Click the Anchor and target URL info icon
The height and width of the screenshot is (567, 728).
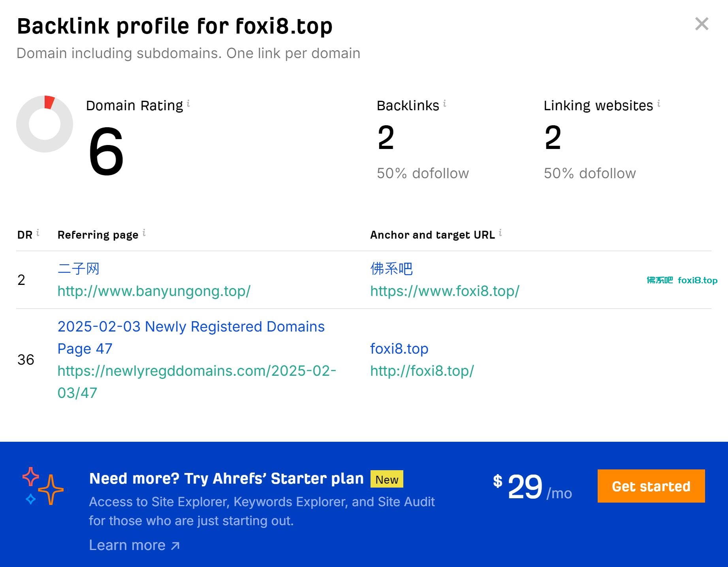(x=500, y=233)
